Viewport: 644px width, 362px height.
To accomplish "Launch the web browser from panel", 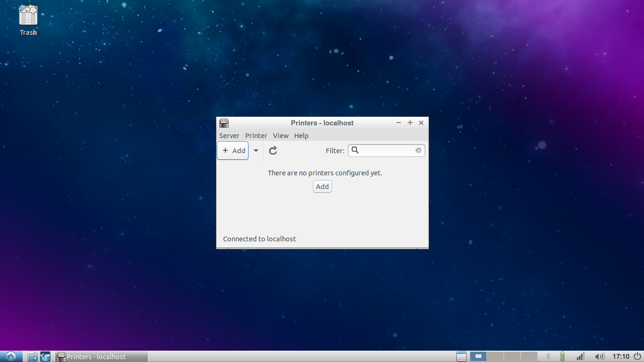I will 45,357.
